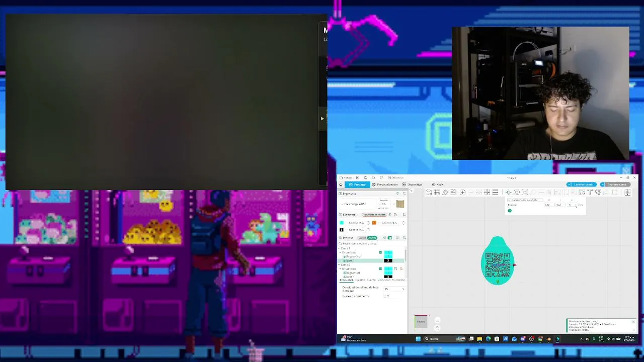Click the Volúmenes de limpieza button
This screenshot has height=362, width=644.
(x=374, y=215)
